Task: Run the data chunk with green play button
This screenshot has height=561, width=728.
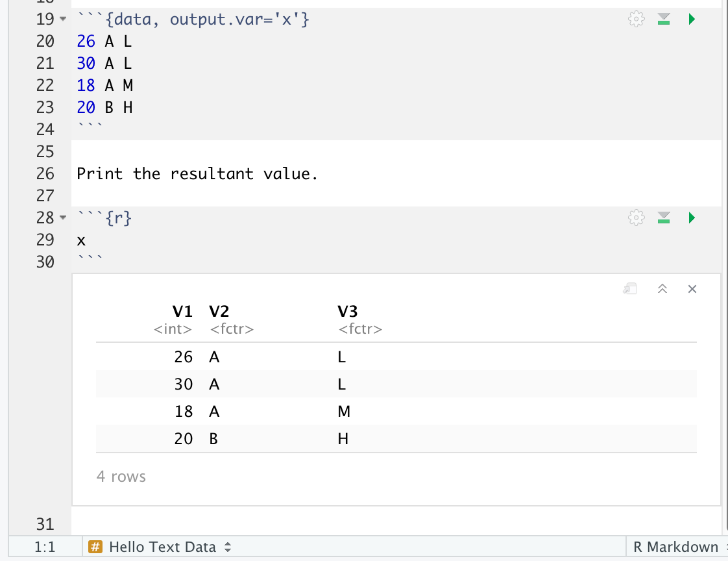Action: [692, 19]
